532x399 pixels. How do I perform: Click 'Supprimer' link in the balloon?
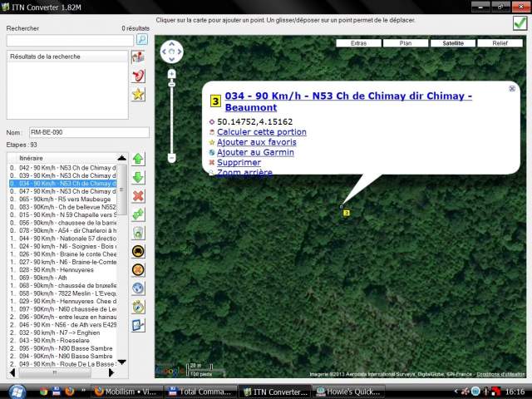pos(239,162)
